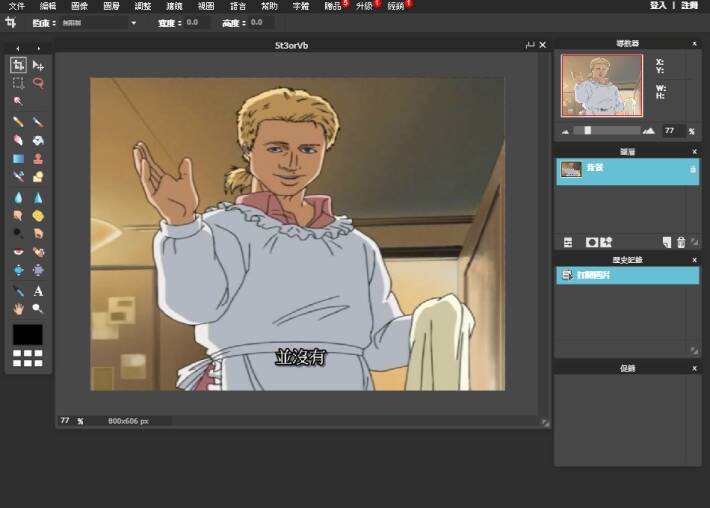Select the Drawing shapes tool
Image resolution: width=710 pixels, height=508 pixels.
(38, 177)
